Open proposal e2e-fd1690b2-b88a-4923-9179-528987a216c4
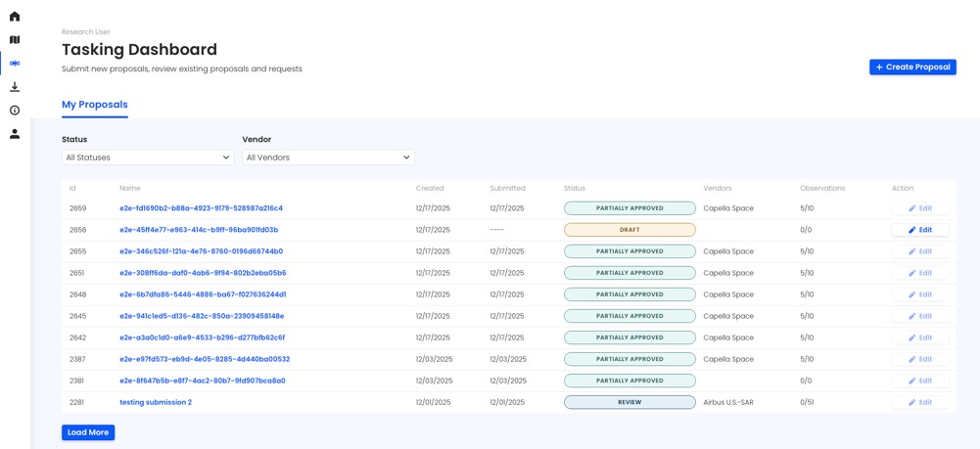 pos(202,208)
